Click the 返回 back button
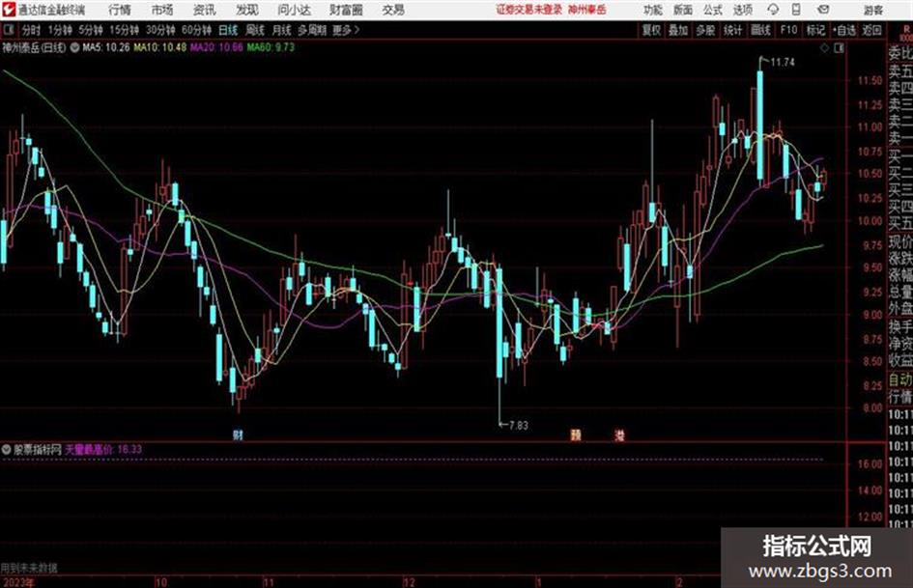The height and width of the screenshot is (588, 913). [871, 30]
